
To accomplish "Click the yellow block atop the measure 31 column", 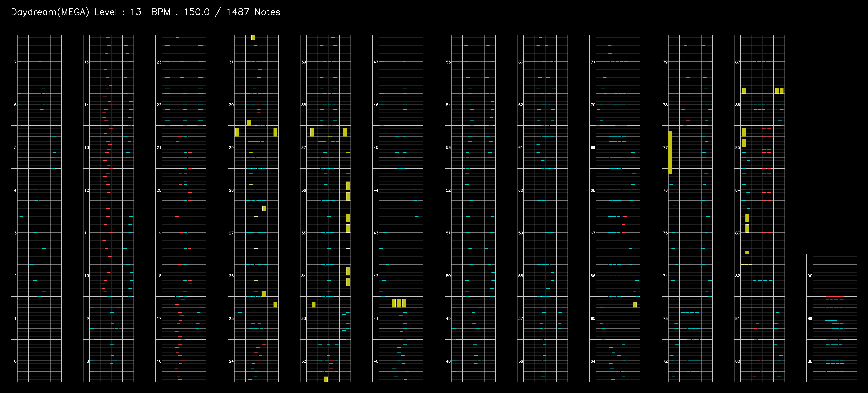I will [x=253, y=37].
